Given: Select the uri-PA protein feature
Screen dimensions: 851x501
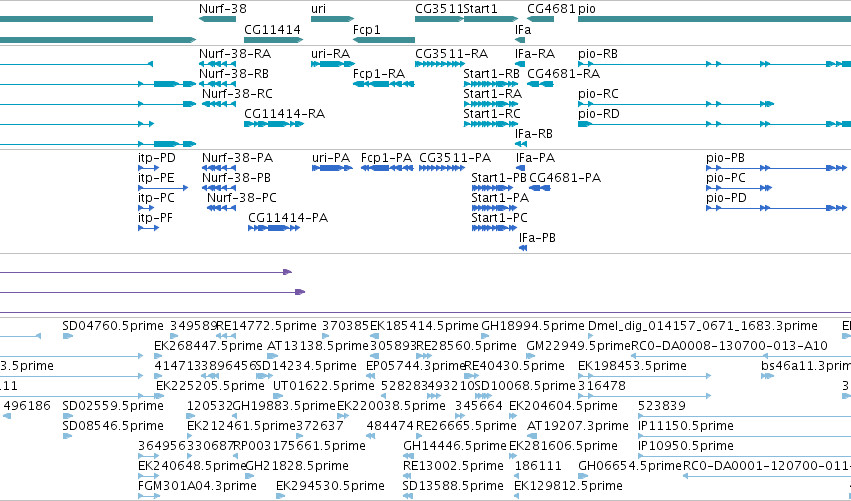Looking at the screenshot, I should 332,168.
